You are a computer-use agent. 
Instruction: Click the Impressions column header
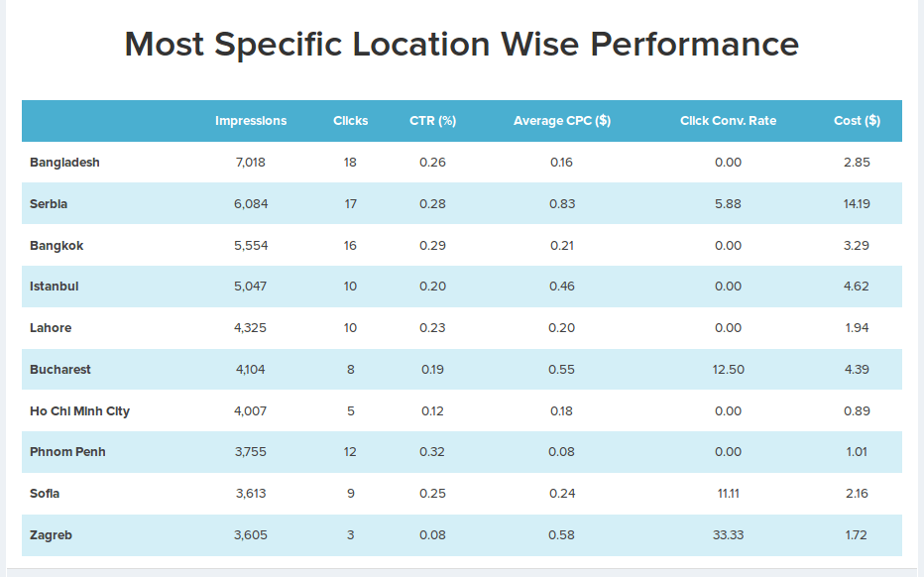[251, 121]
